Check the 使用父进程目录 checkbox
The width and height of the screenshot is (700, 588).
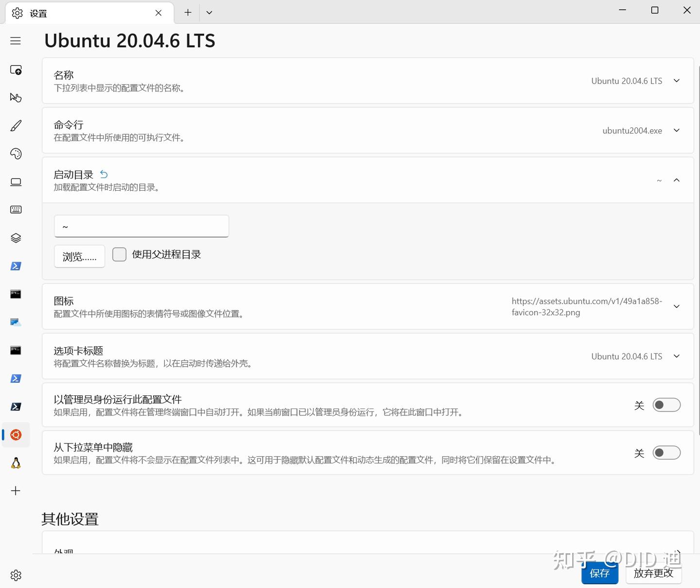pyautogui.click(x=119, y=254)
